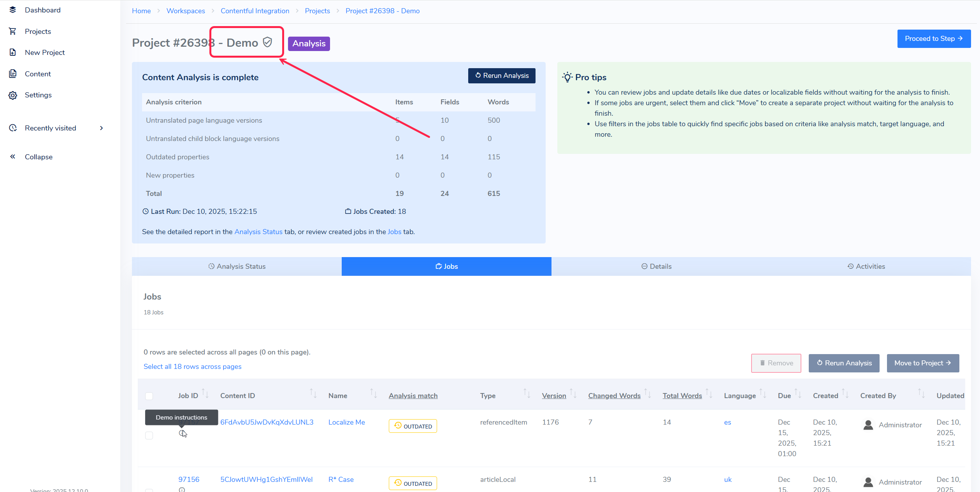
Task: Click the Administrator avatar in R* Case row
Action: (x=868, y=482)
